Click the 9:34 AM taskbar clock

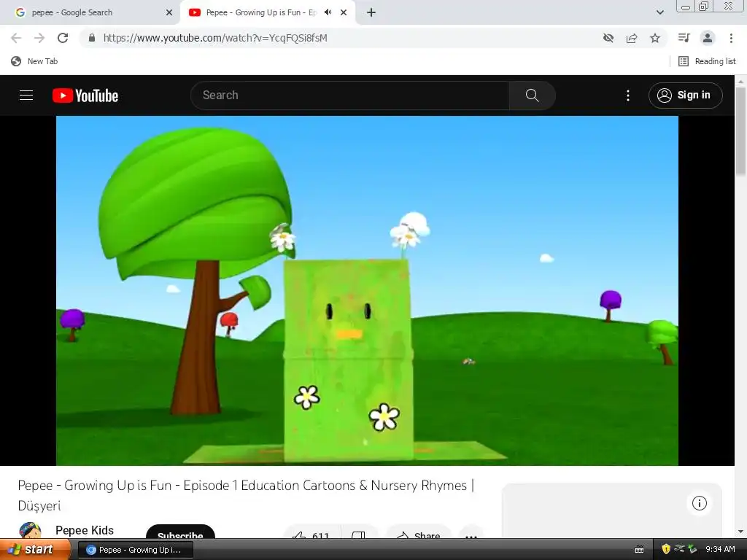point(720,550)
